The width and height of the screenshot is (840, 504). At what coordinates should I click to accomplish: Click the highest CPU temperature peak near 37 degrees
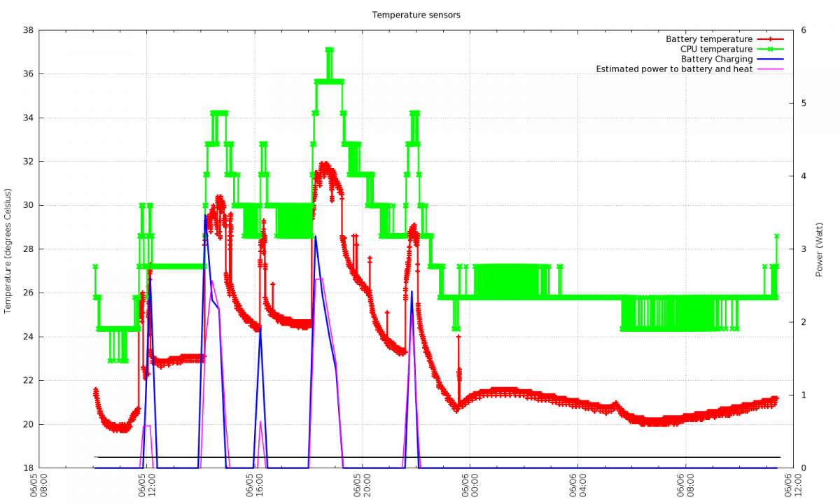coord(329,50)
